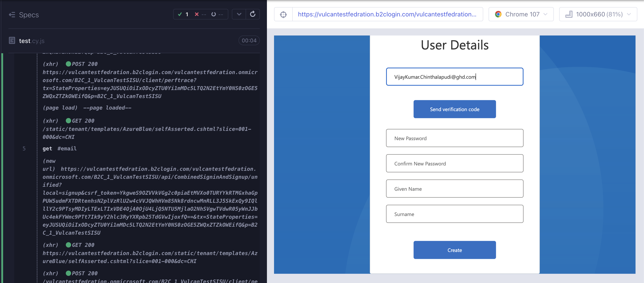Click the Given Name input field
Image resolution: width=644 pixels, height=283 pixels.
pos(454,189)
